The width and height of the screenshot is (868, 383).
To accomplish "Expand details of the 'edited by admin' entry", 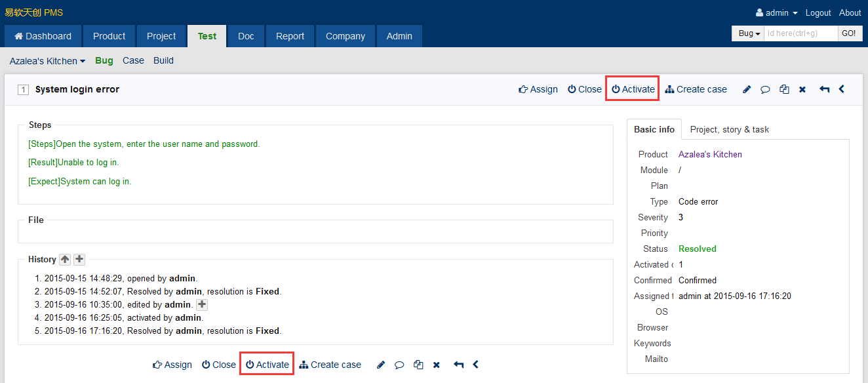I will (x=202, y=305).
